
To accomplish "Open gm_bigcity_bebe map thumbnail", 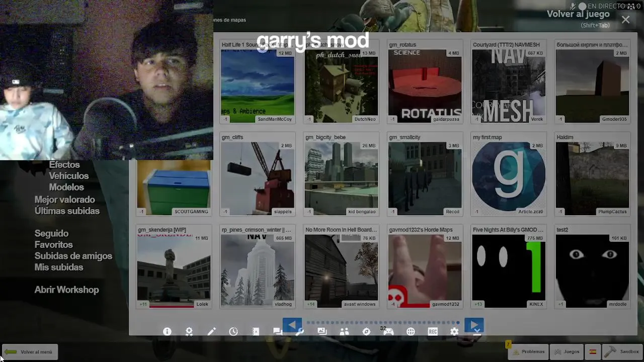I will coord(341,178).
